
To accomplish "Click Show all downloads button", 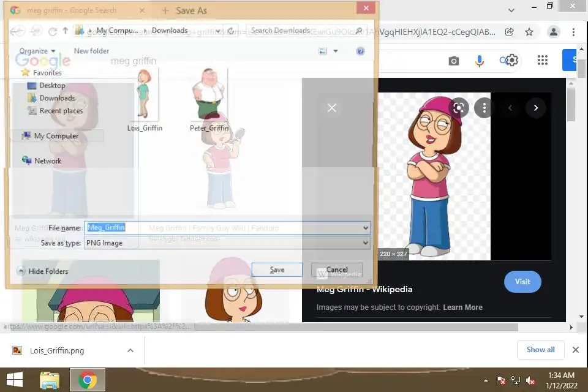I will click(x=540, y=350).
